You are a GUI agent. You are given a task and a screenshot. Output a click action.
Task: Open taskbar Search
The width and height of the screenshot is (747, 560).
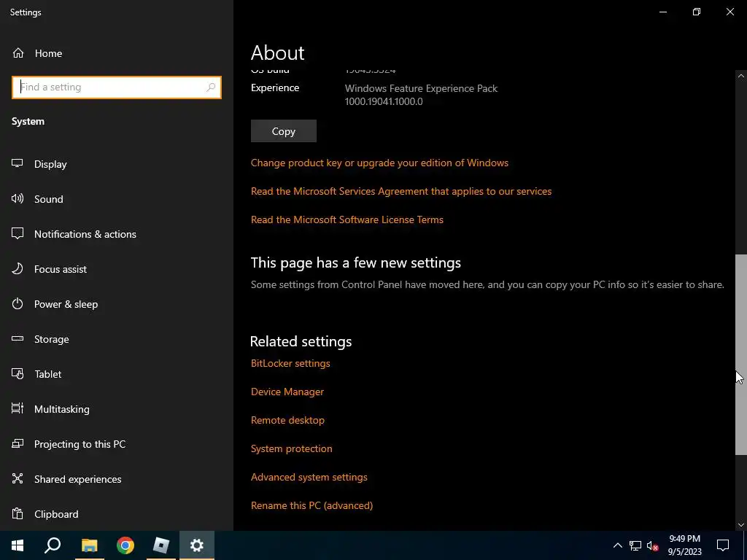pyautogui.click(x=53, y=545)
